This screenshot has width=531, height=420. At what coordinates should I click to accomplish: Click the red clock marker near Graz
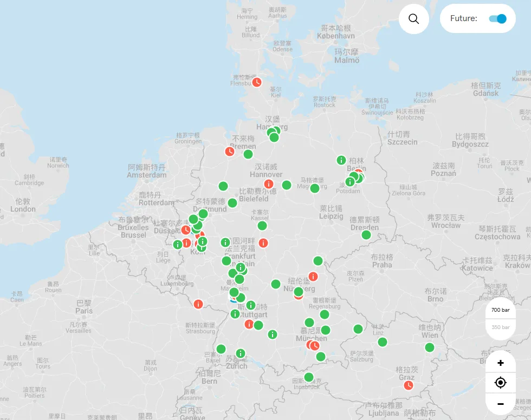coord(409,385)
